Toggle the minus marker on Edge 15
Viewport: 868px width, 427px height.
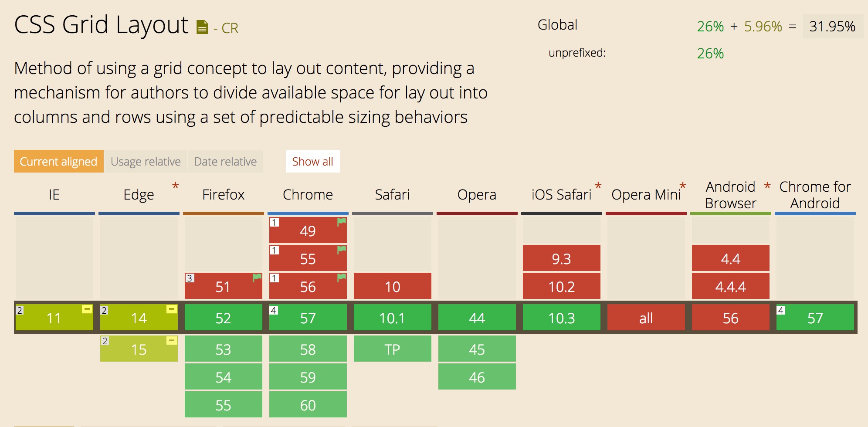[171, 340]
